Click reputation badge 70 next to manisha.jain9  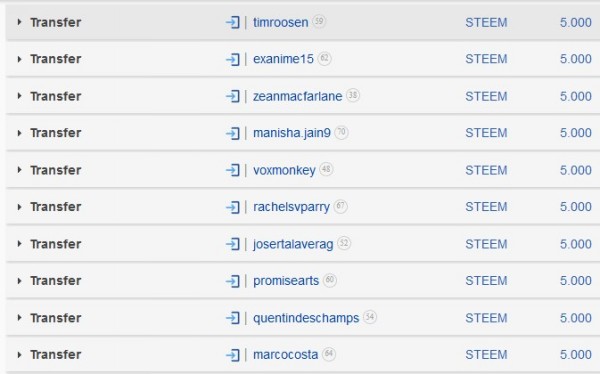tap(341, 132)
